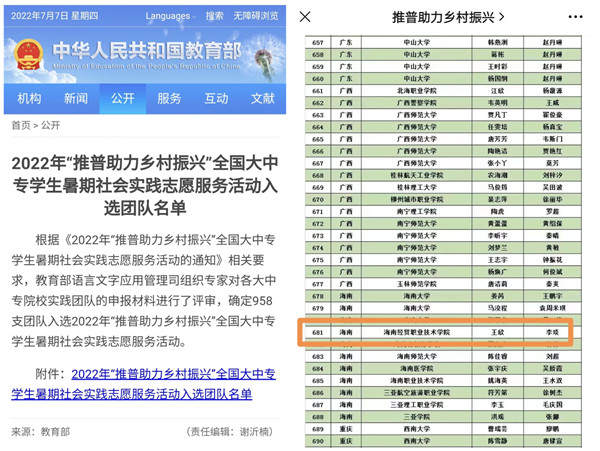This screenshot has height=451, width=600.
Task: Open the 服务 navigation tab
Action: 169,99
